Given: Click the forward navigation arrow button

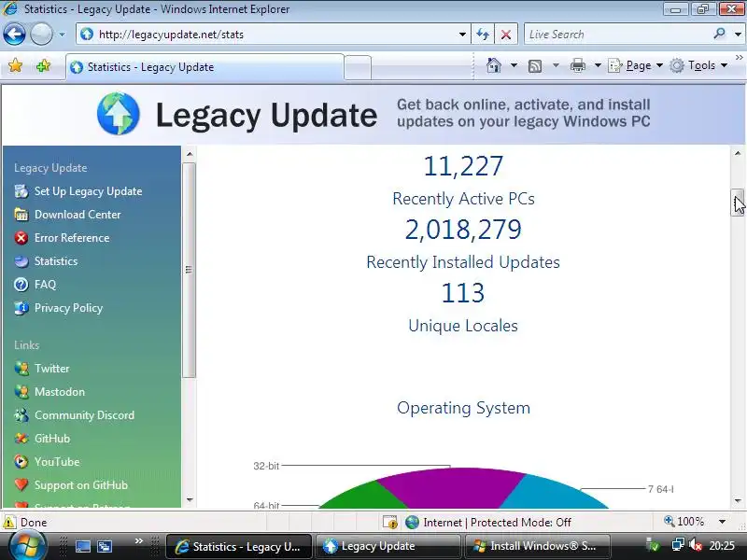Looking at the screenshot, I should coord(41,35).
